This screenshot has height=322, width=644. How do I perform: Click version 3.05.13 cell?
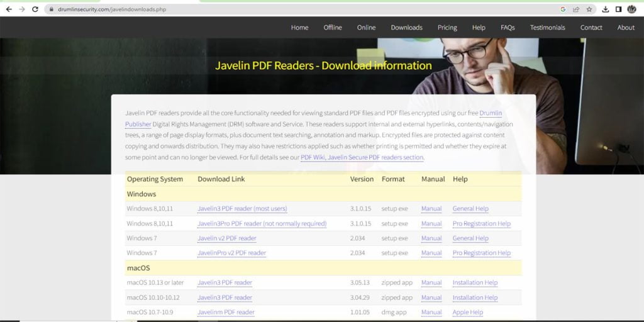tap(360, 282)
